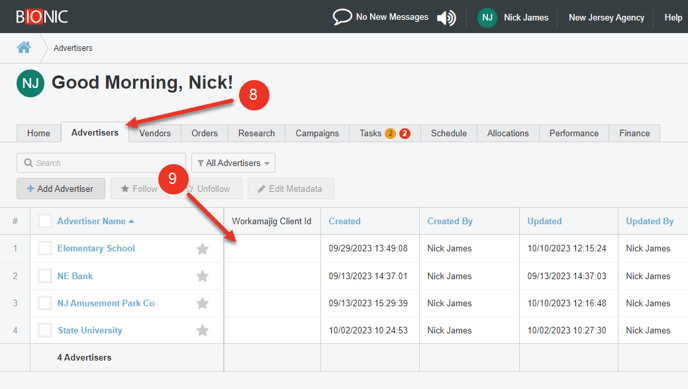Open the Nick James user menu
The height and width of the screenshot is (389, 688).
pyautogui.click(x=526, y=18)
